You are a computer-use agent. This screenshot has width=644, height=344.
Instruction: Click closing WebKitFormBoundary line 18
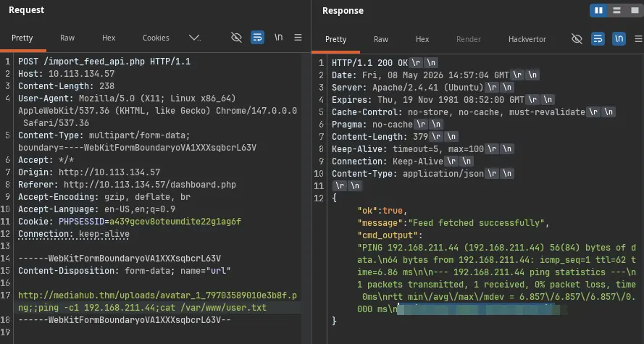pos(125,320)
